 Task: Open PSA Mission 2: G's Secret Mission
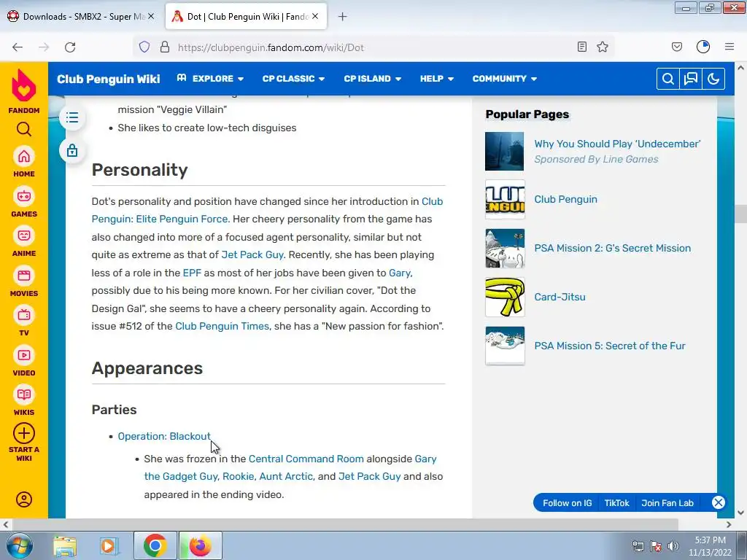tap(612, 248)
